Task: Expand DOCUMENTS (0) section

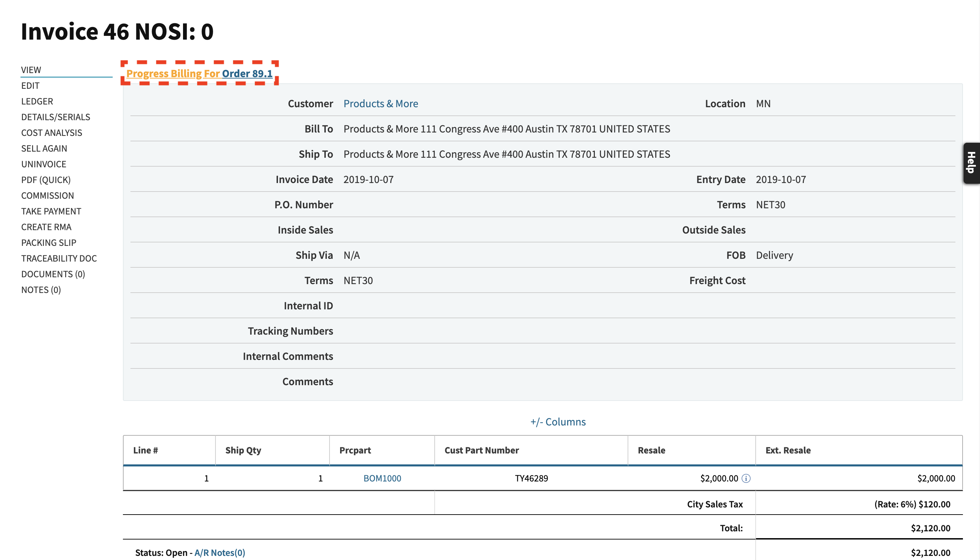Action: point(53,274)
